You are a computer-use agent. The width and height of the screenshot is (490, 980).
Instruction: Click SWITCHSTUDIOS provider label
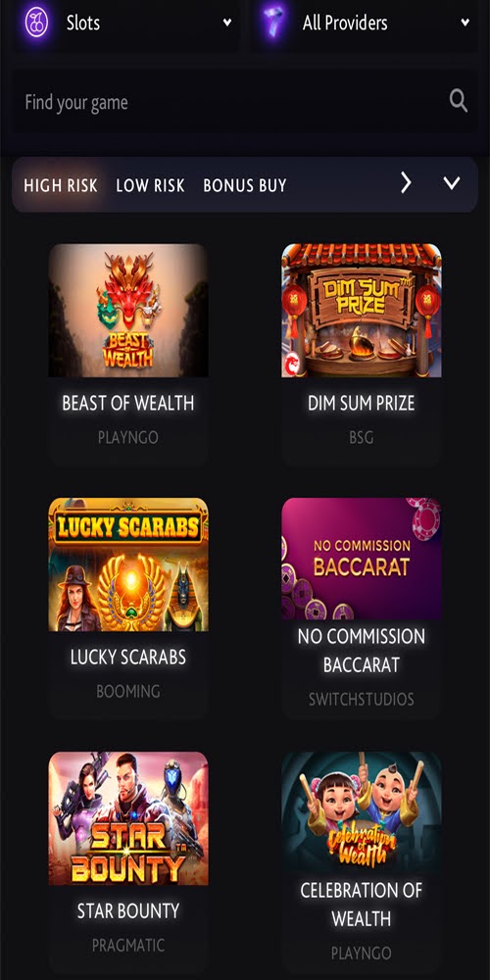(362, 699)
